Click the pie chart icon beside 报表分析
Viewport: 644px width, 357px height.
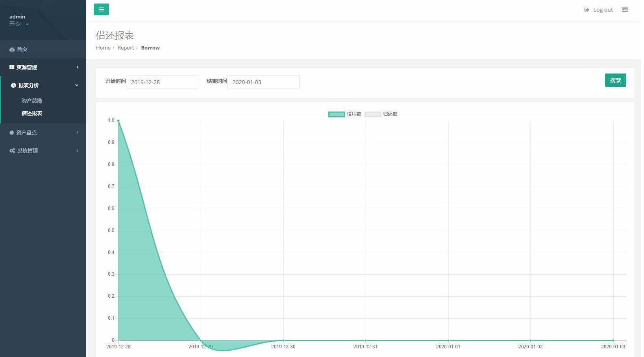coord(13,85)
